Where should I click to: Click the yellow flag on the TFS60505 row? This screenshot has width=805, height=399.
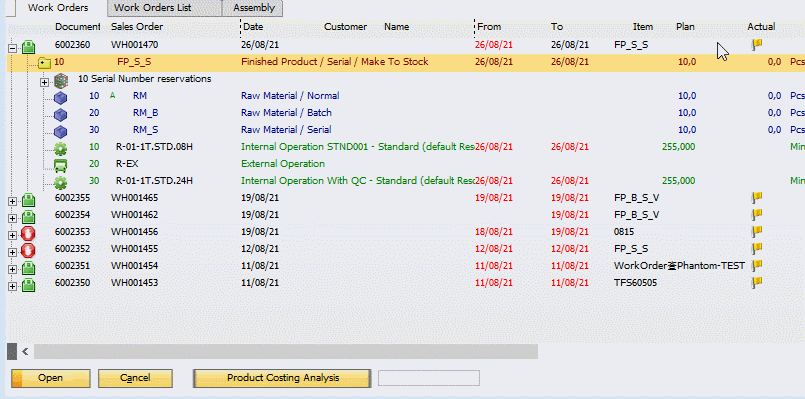coord(757,282)
